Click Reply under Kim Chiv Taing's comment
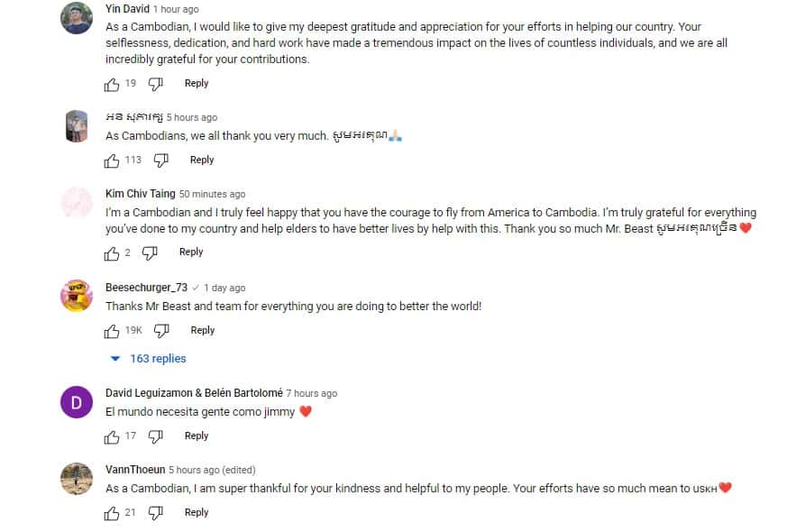This screenshot has height=532, width=787. coord(190,252)
